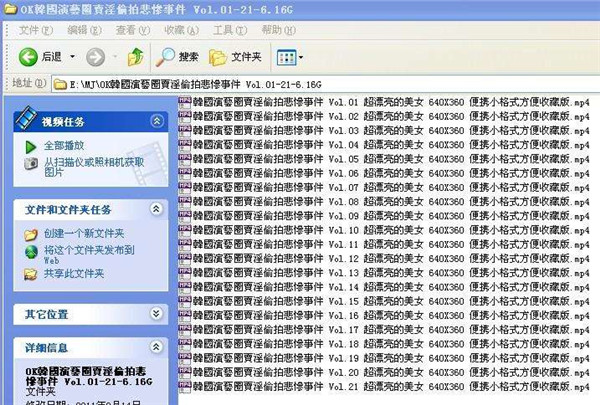Click 创建一个新文件夹 link
The image size is (600, 405).
(84, 233)
